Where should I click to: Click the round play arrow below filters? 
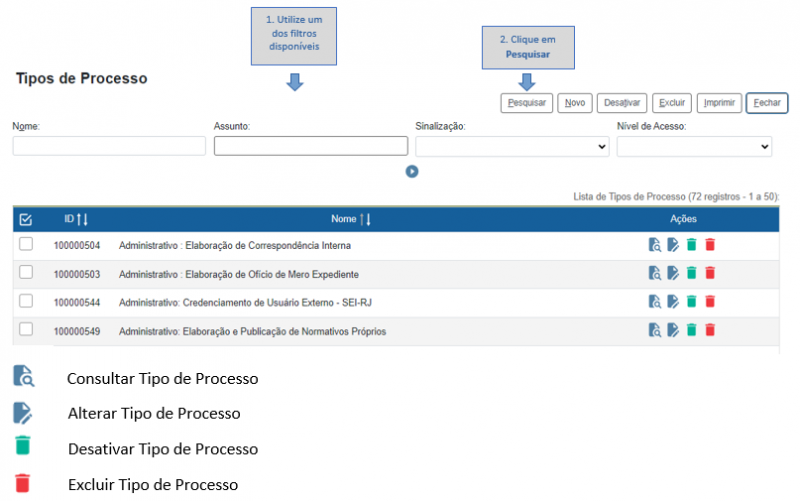coord(411,172)
